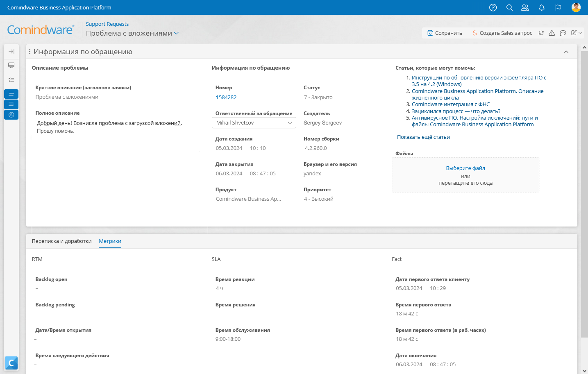Open the help question mark icon
588x374 pixels.
pyautogui.click(x=493, y=7)
